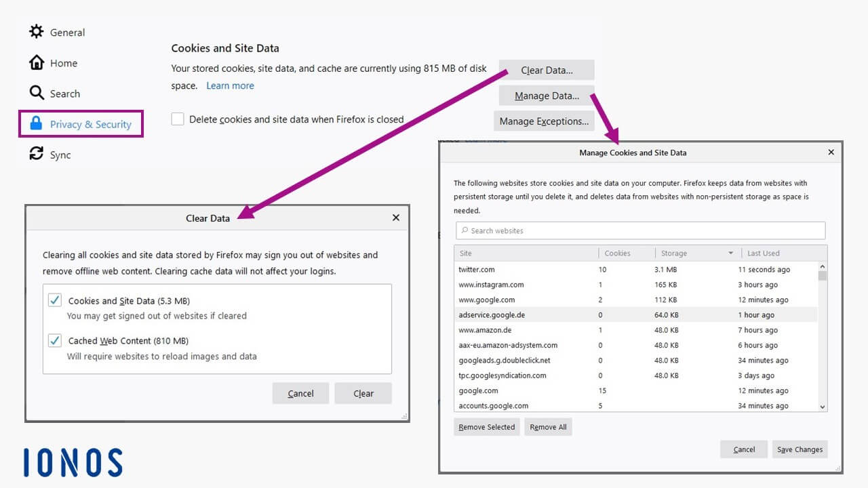Select the twitter.com row
The image size is (868, 488).
(636, 269)
